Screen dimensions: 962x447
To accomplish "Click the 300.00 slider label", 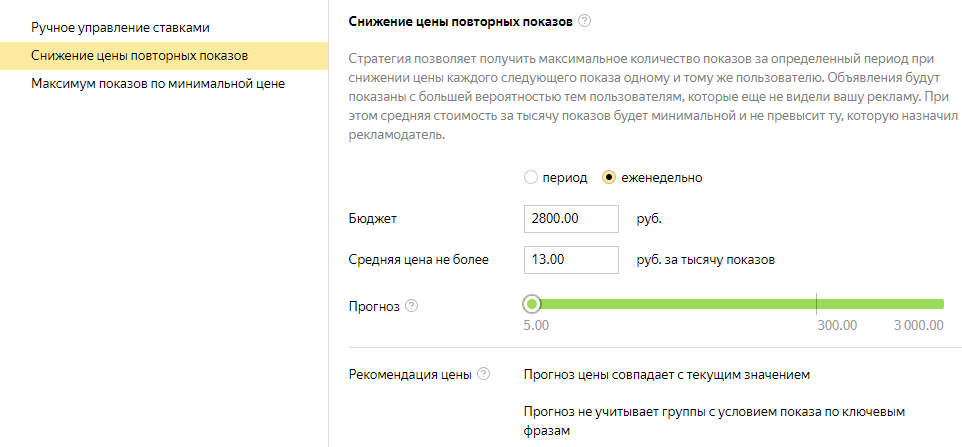I will pyautogui.click(x=837, y=325).
